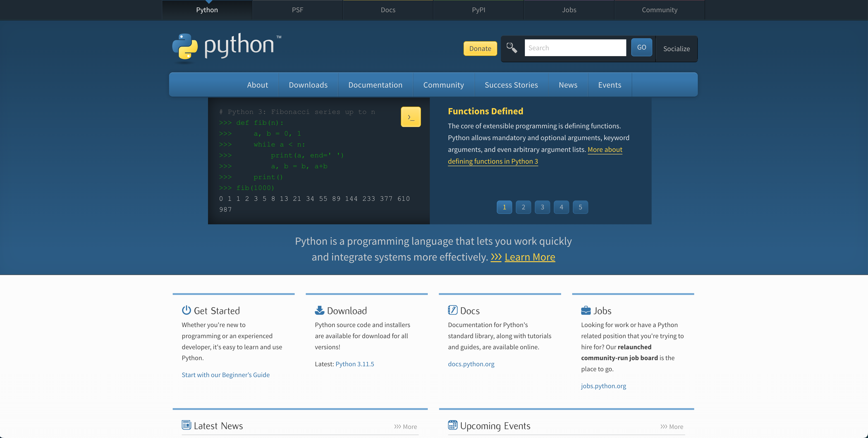Open the PSF top tab
Viewport: 868px width, 438px height.
click(x=297, y=10)
